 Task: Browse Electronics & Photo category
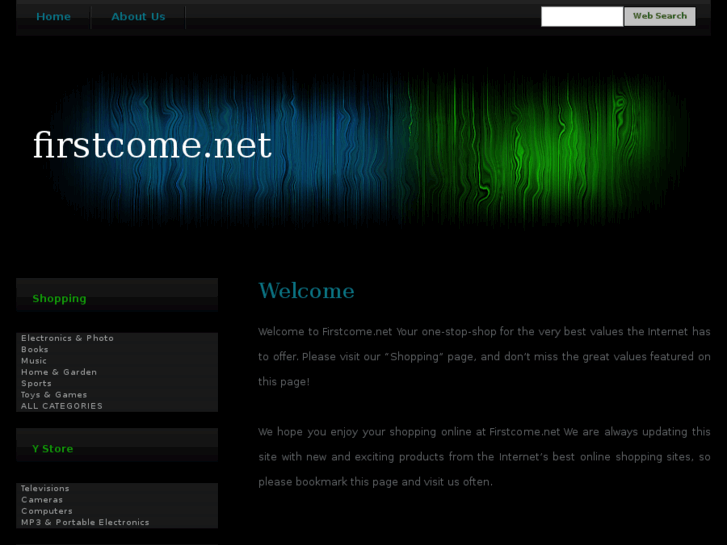click(x=67, y=338)
